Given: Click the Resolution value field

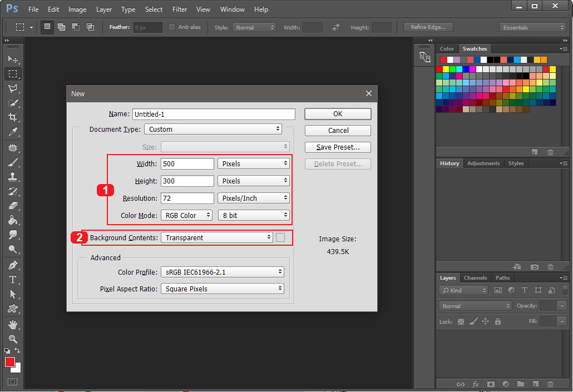Looking at the screenshot, I should (187, 198).
